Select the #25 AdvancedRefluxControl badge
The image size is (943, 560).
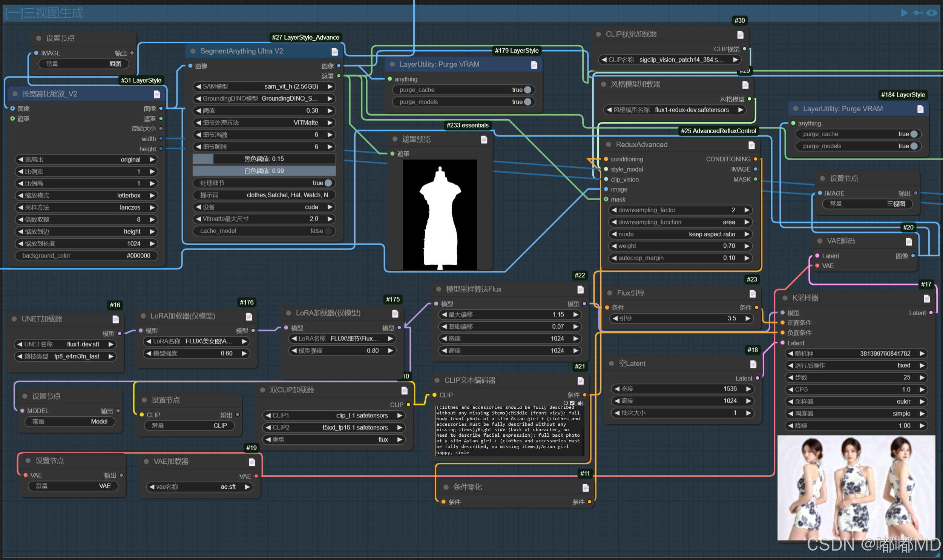[718, 131]
